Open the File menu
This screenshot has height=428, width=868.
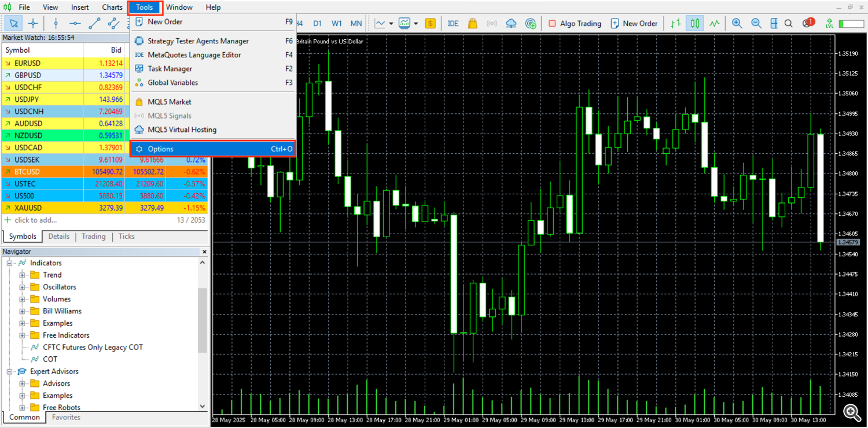click(x=24, y=8)
